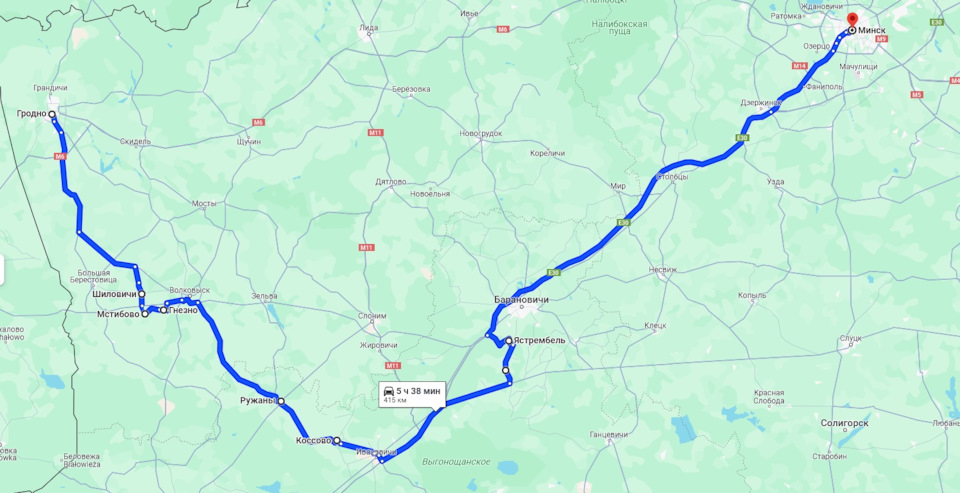
Task: Click the Слоним town label
Action: (x=372, y=316)
